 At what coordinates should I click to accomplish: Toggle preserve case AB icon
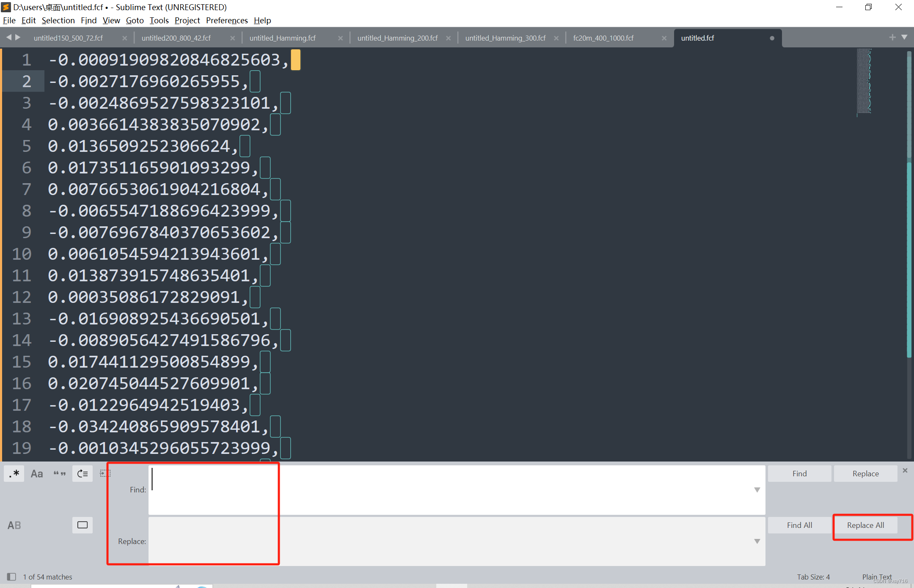coord(14,525)
